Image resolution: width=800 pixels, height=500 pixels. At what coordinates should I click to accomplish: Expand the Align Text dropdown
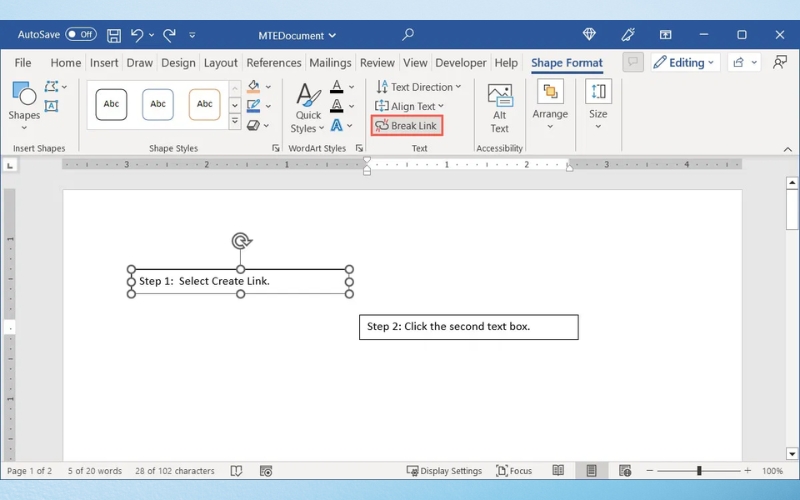(410, 106)
